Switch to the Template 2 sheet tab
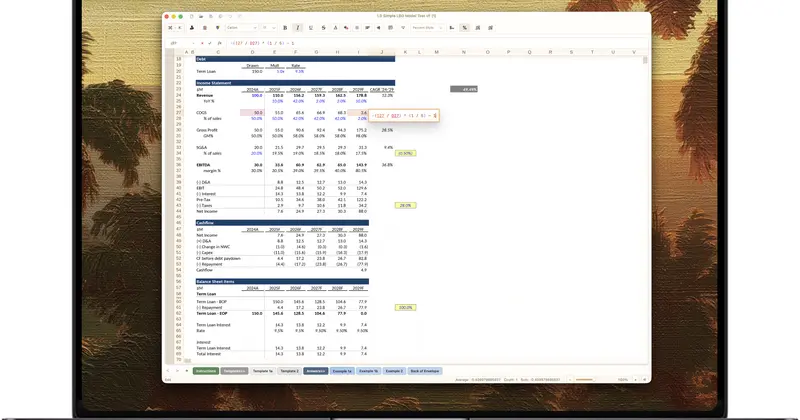The width and height of the screenshot is (800, 420). 289,371
